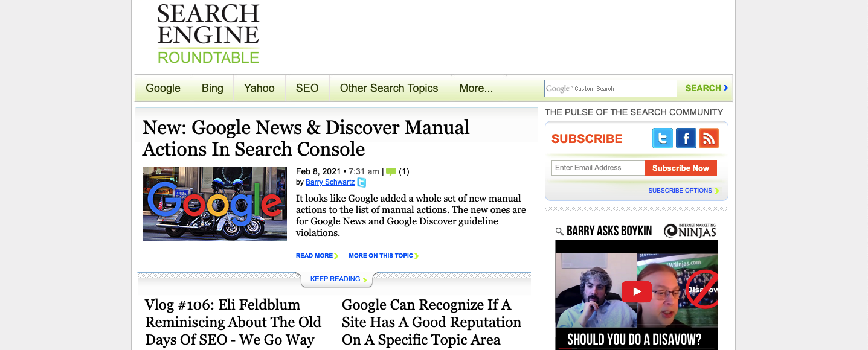Click the Enter Email Address field
This screenshot has height=350, width=868.
598,168
